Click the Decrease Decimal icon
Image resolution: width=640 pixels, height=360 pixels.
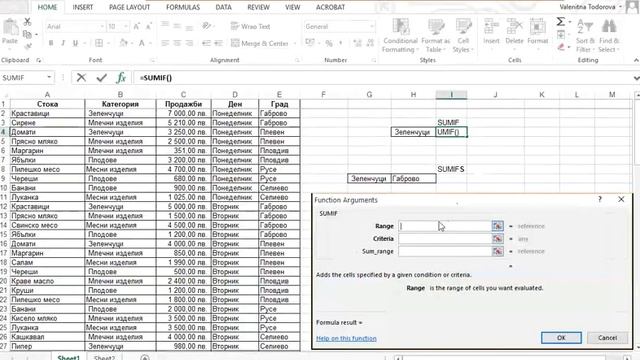370,43
